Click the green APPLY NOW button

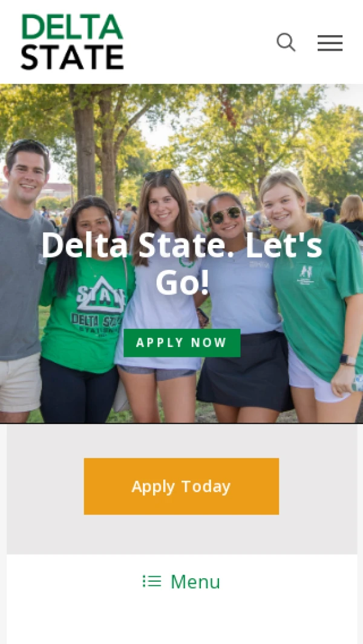click(181, 342)
